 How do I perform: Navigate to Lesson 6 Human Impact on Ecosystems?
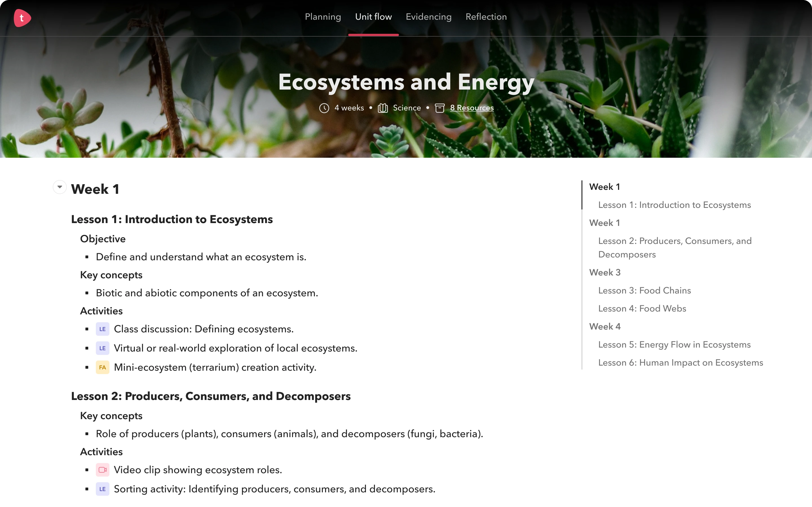click(x=680, y=363)
